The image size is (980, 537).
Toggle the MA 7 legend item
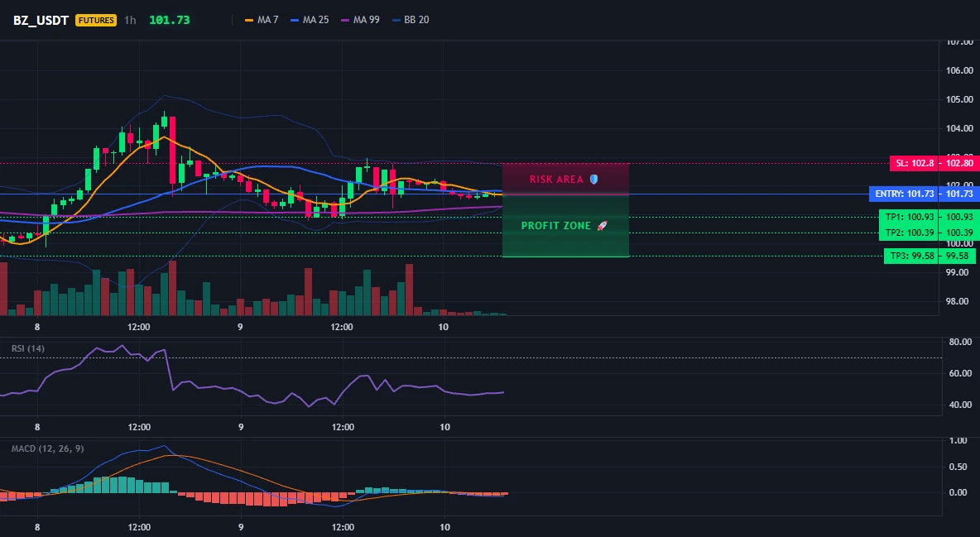tap(262, 20)
